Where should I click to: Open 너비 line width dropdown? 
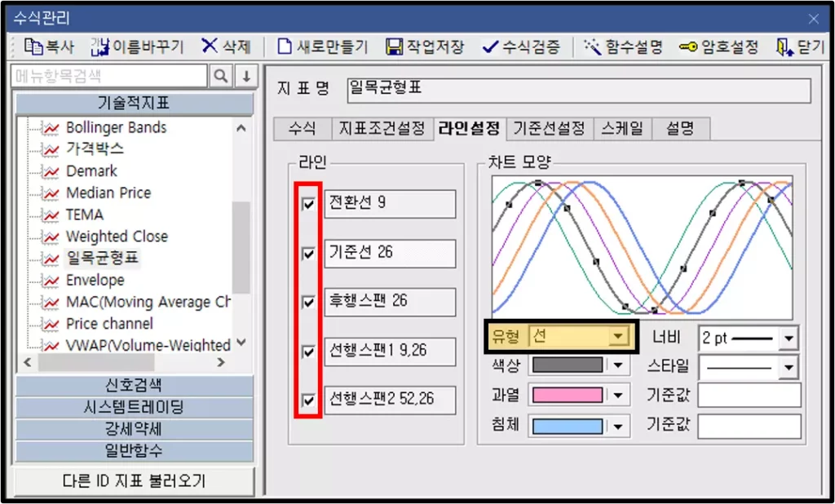[x=788, y=338]
